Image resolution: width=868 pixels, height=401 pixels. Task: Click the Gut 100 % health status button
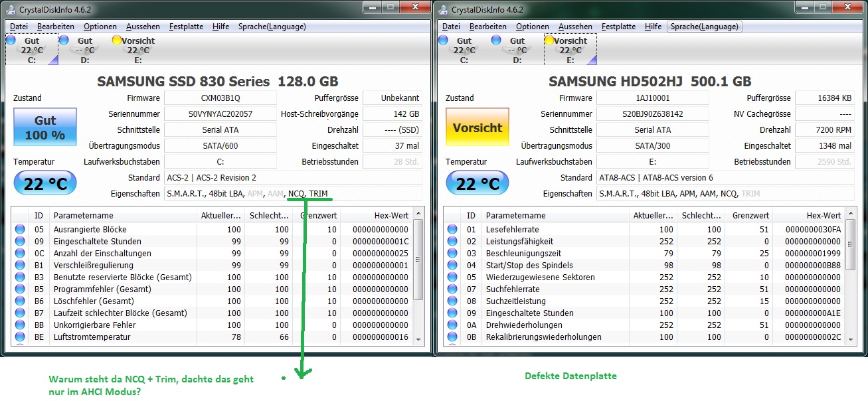[45, 127]
